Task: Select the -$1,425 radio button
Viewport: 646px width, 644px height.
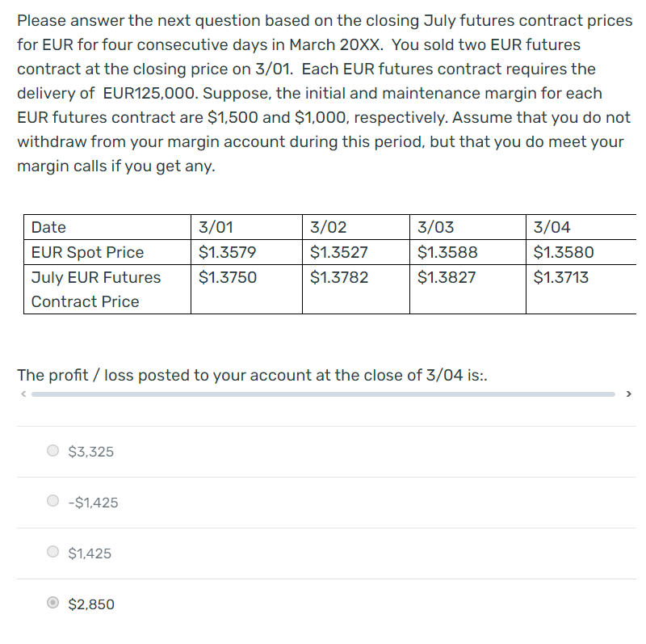Action: (52, 502)
